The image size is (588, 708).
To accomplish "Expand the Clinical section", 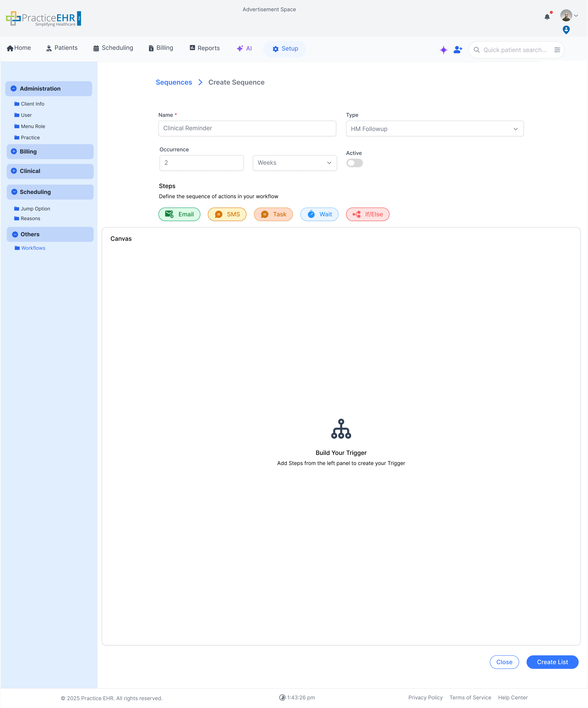I will [x=14, y=171].
